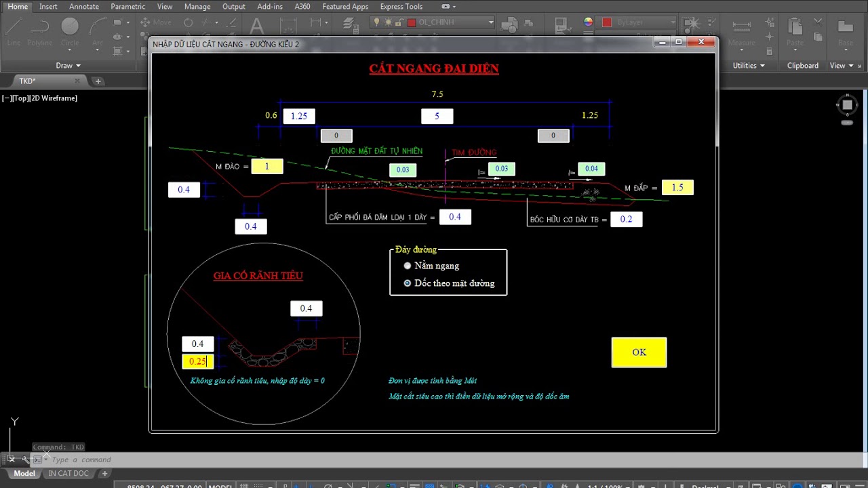Expand the Utilities panel dropdown
This screenshot has height=488, width=868.
pos(749,66)
